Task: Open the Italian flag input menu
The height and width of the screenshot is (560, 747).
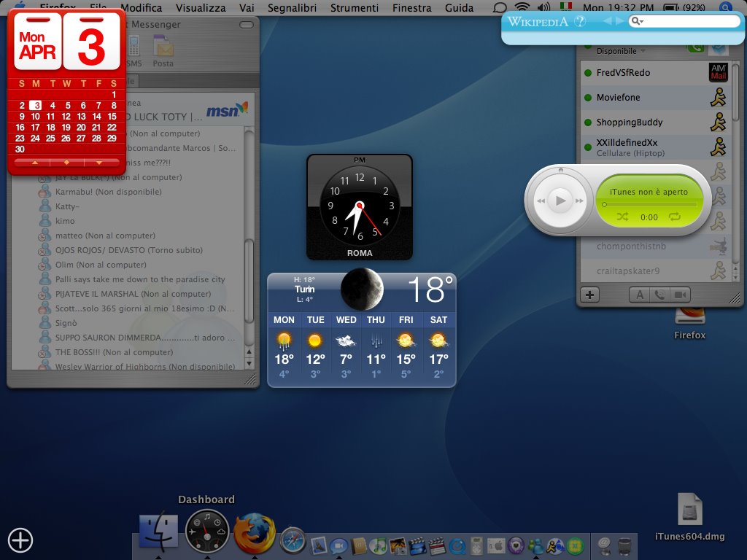Action: (x=566, y=7)
